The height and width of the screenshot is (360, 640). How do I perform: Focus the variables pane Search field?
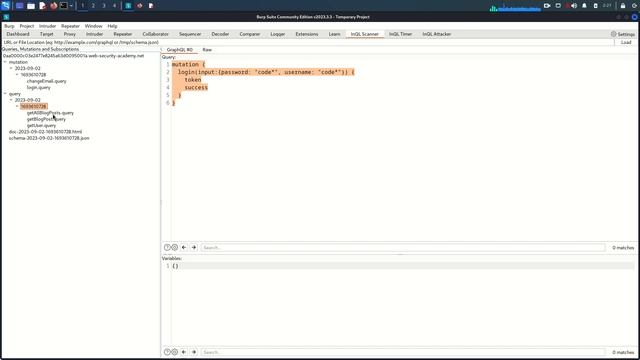[x=403, y=352]
